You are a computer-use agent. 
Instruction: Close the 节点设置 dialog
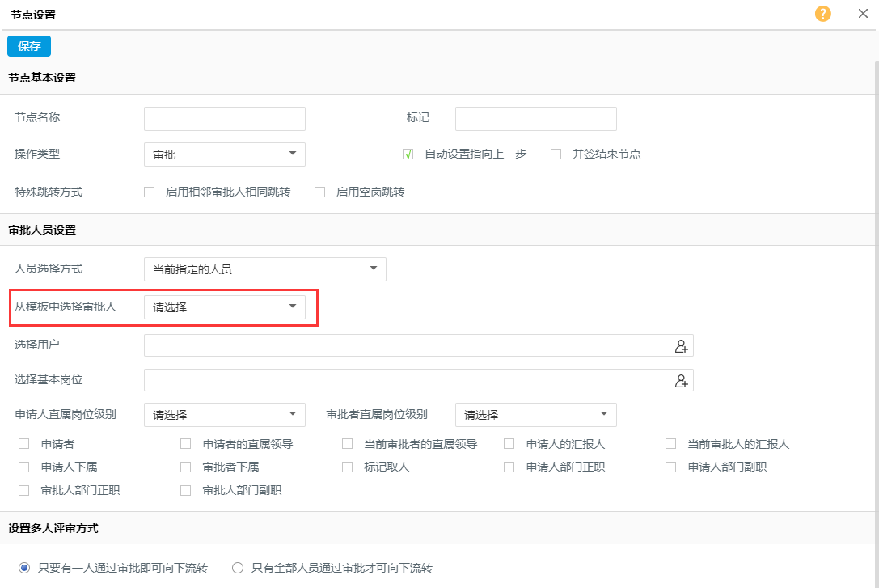click(863, 14)
